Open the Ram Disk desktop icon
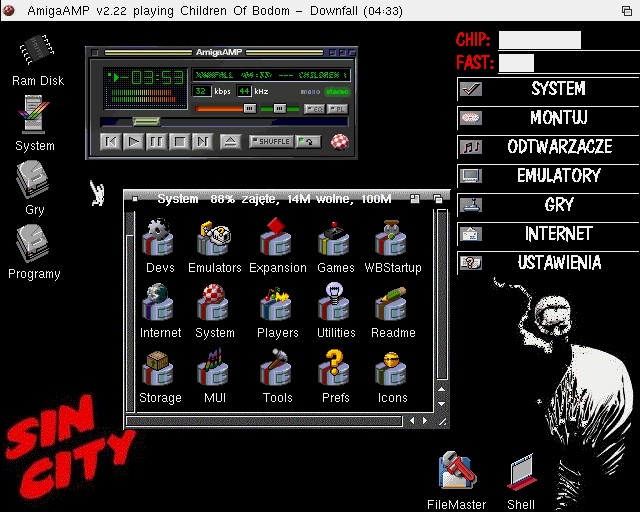This screenshot has height=512, width=640. pyautogui.click(x=38, y=51)
